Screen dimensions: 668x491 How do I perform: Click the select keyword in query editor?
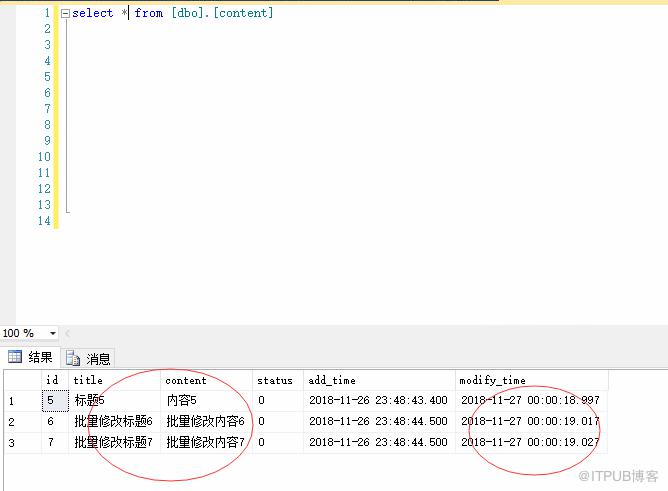point(92,13)
